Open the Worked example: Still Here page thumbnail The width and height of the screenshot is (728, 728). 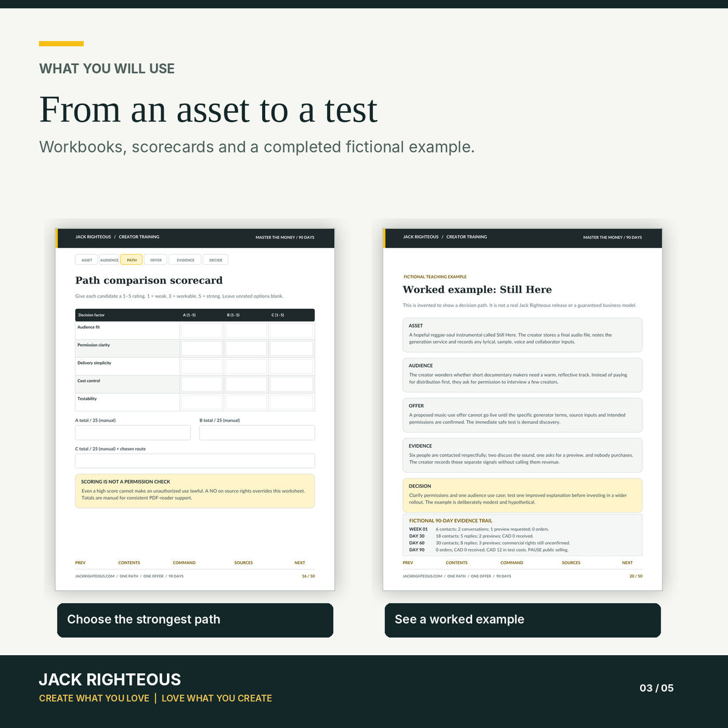(522, 409)
